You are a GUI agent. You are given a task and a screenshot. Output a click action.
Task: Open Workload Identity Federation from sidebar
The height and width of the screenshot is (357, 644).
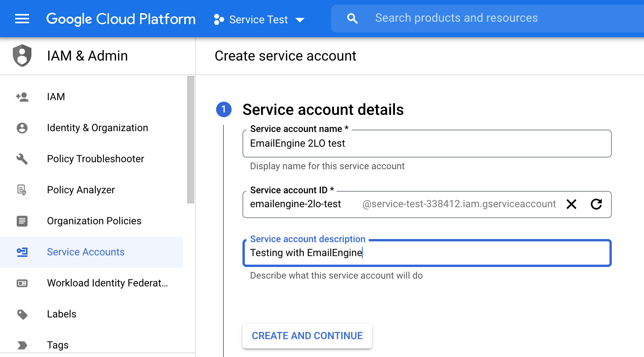pos(107,283)
